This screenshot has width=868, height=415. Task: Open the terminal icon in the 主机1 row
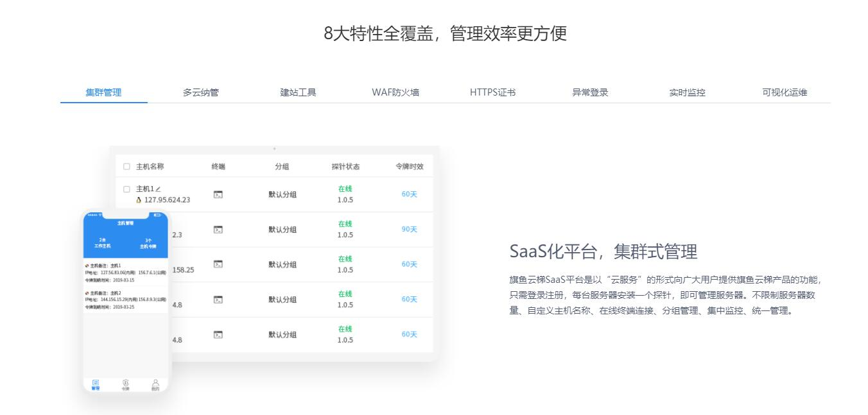coord(218,194)
